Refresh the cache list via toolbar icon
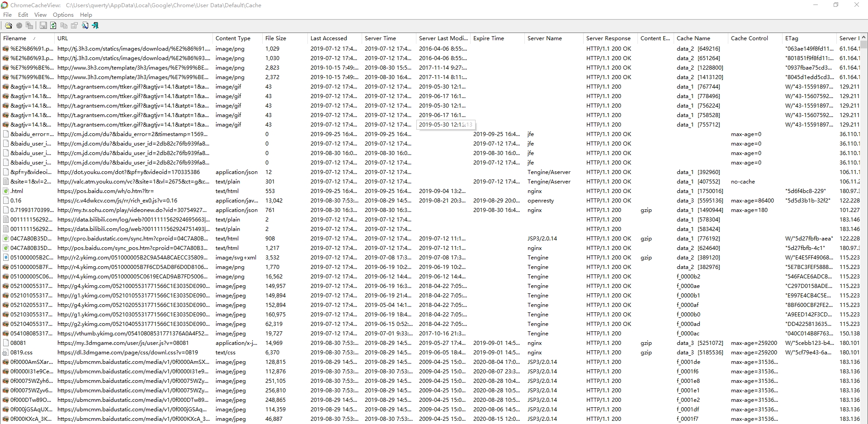 pos(53,26)
